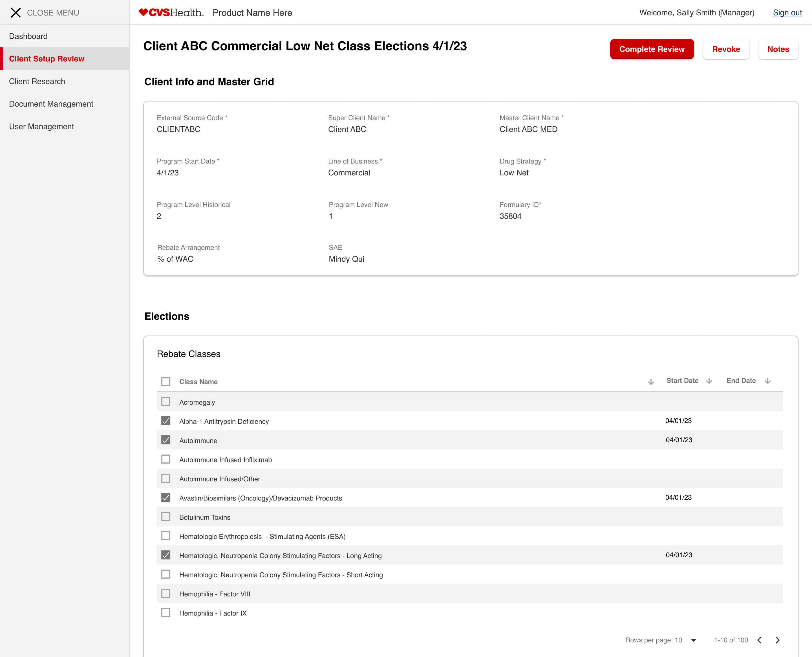Open Client Research from the sidebar
Viewport: 812px width, 657px height.
[37, 81]
